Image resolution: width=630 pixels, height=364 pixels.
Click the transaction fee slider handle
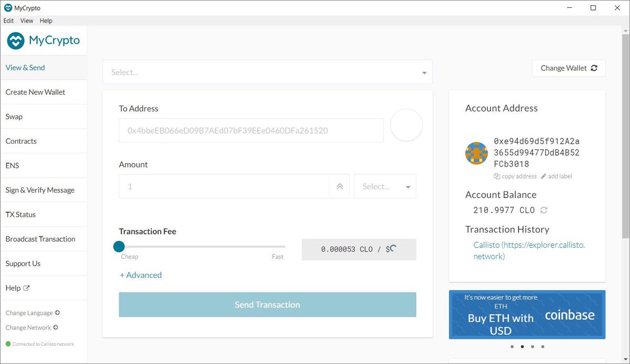click(x=119, y=247)
